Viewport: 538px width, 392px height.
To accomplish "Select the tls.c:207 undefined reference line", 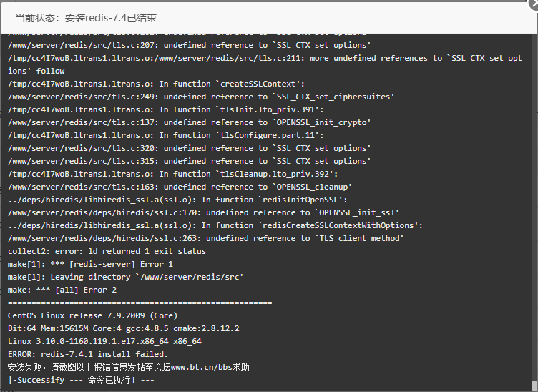I will pos(190,45).
